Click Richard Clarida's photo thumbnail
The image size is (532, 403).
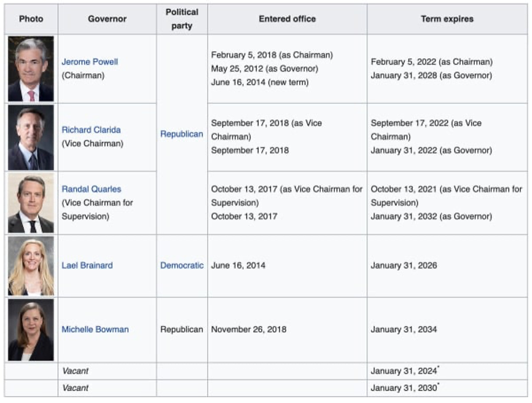[x=31, y=138]
